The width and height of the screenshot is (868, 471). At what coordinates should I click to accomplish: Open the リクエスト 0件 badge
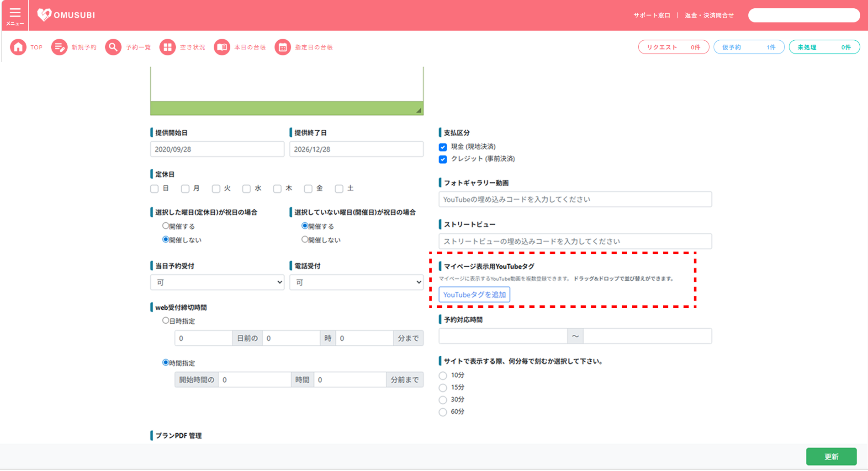(673, 47)
